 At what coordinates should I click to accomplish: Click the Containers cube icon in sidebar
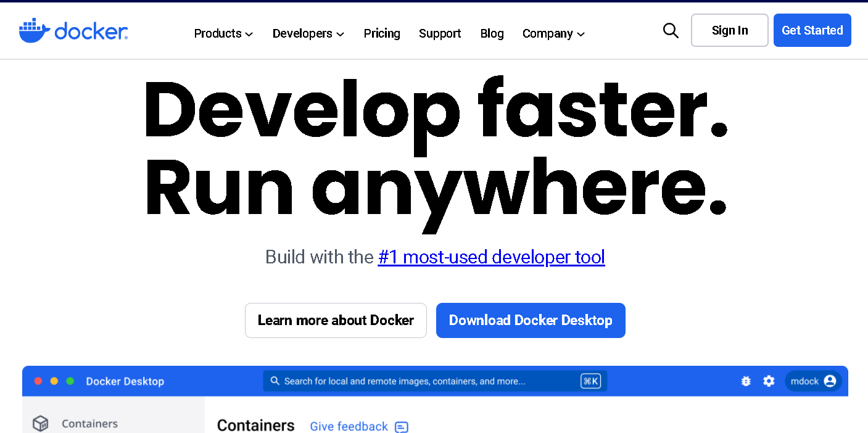point(41,424)
